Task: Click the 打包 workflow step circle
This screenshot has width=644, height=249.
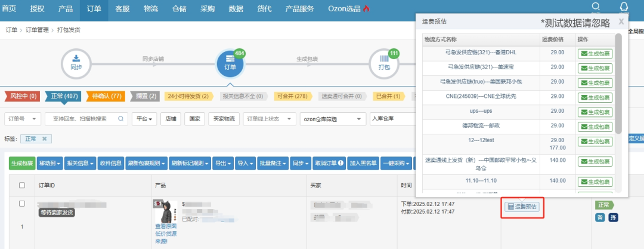Action: (384, 64)
